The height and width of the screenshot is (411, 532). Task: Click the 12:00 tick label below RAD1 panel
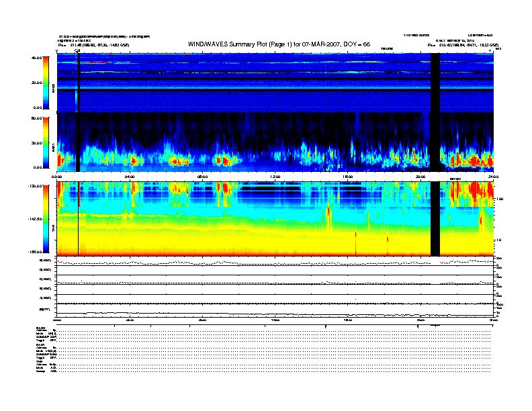click(275, 177)
